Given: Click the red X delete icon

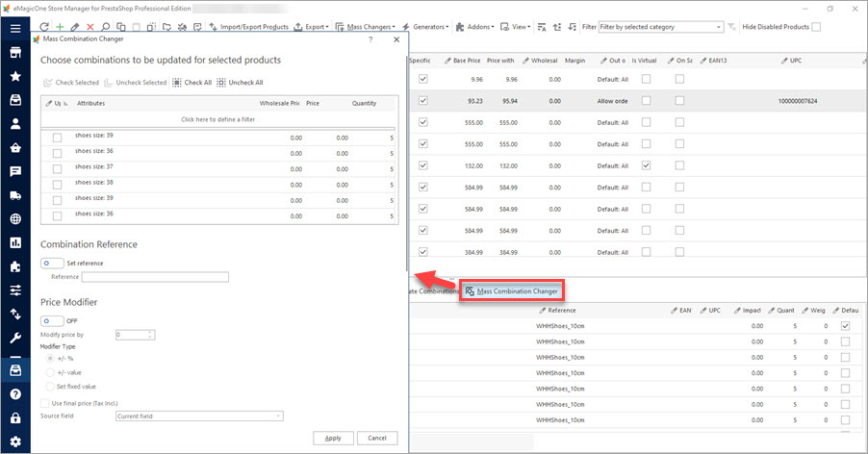Looking at the screenshot, I should (x=90, y=27).
